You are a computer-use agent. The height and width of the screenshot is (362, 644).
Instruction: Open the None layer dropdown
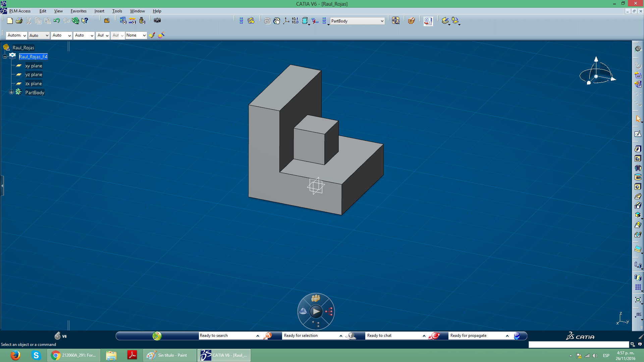(x=144, y=35)
